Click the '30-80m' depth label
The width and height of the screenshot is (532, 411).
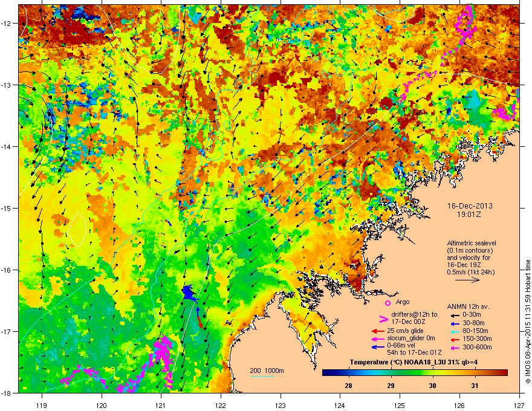click(473, 323)
